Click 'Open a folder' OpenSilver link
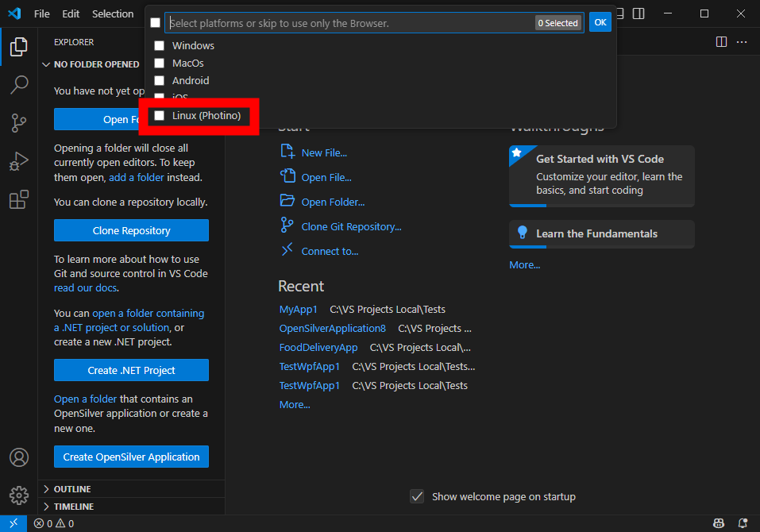 [x=85, y=399]
